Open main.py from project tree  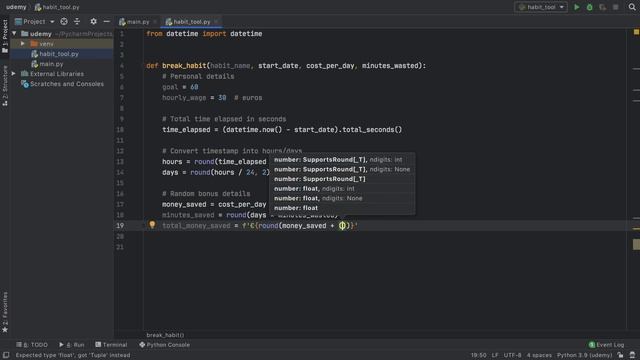pyautogui.click(x=51, y=64)
